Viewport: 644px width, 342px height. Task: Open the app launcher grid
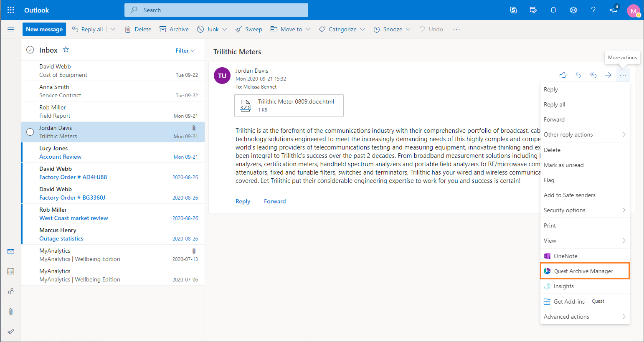point(11,10)
